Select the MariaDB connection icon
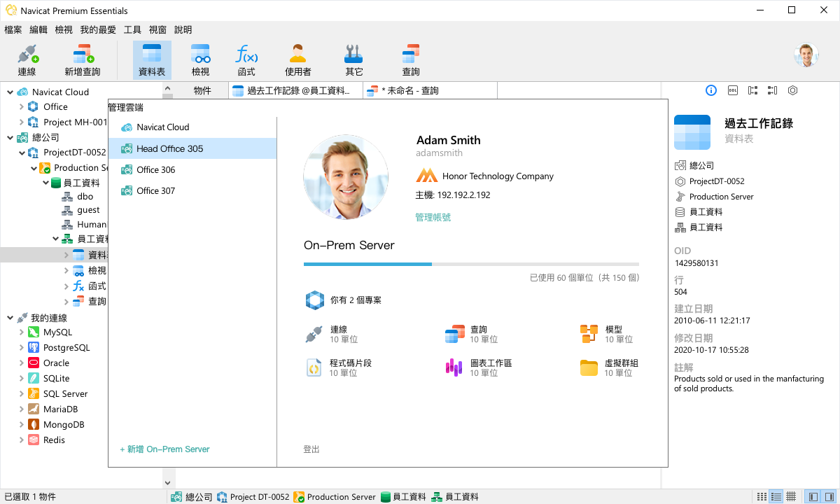 (x=33, y=409)
